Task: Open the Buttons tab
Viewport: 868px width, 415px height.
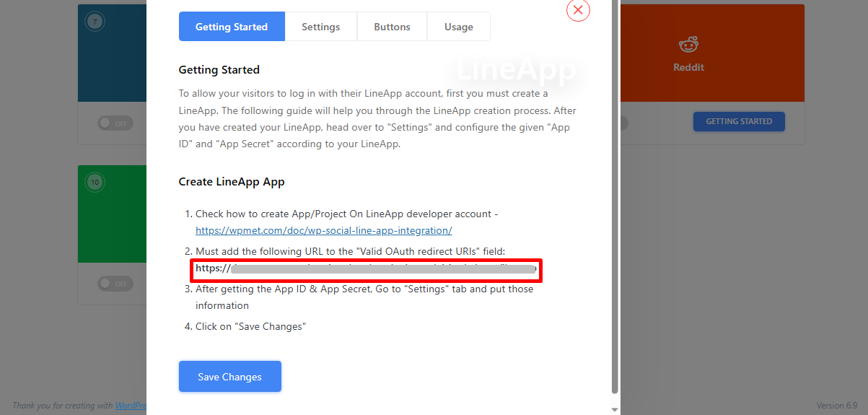Action: [392, 27]
